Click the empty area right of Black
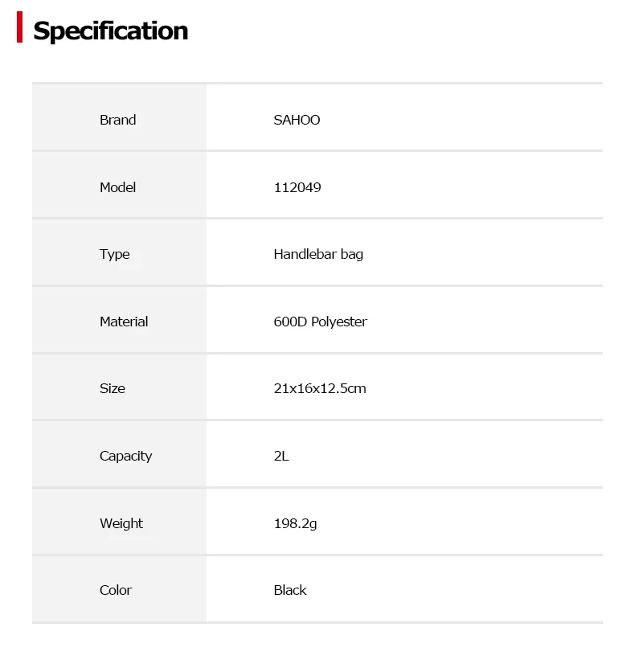Viewport: 635px width, 672px height. click(x=455, y=589)
